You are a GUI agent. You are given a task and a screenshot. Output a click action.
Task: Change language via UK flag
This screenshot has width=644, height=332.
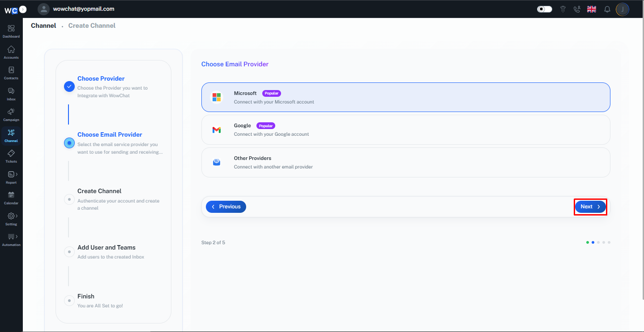(592, 9)
